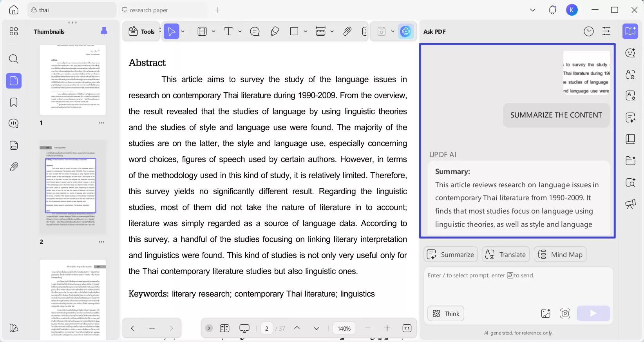Select the text tool
The image size is (644, 342).
(x=228, y=31)
